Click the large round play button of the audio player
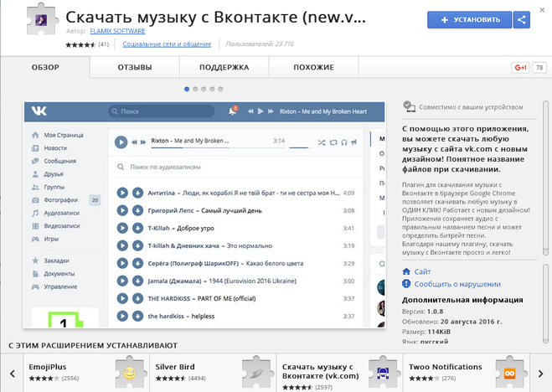Screen dimensions: 552x392 pos(121,142)
